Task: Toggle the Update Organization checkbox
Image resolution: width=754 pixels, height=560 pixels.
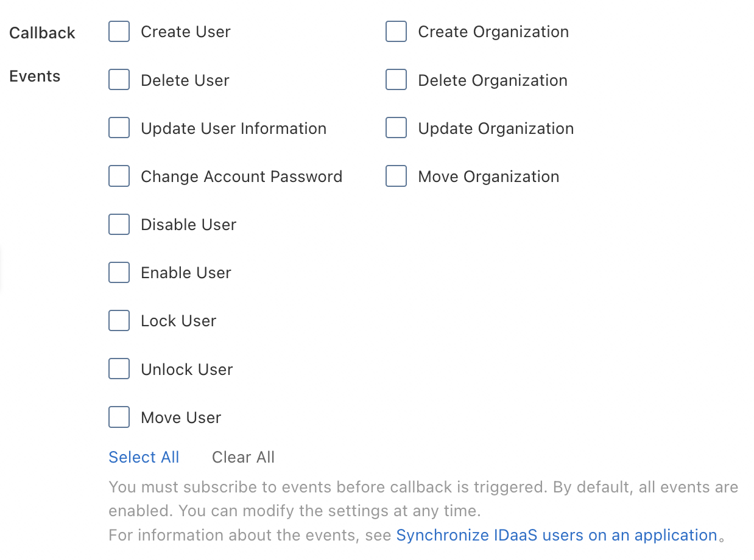Action: tap(396, 128)
